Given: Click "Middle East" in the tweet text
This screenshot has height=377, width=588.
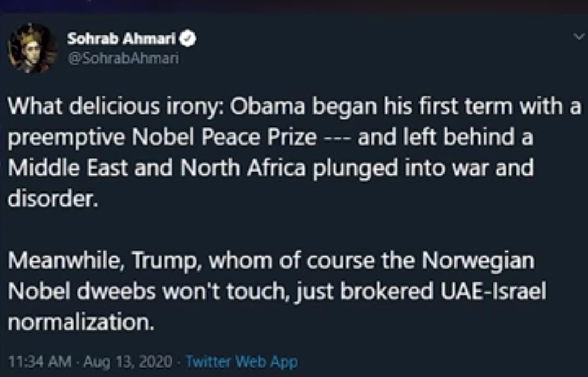Looking at the screenshot, I should click(x=69, y=169).
